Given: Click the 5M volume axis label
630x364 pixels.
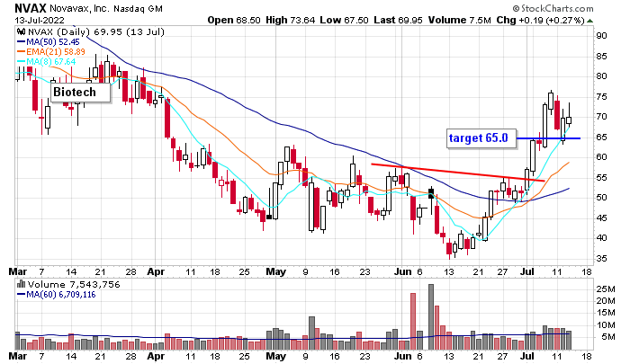Looking at the screenshot, I should pos(607,336).
